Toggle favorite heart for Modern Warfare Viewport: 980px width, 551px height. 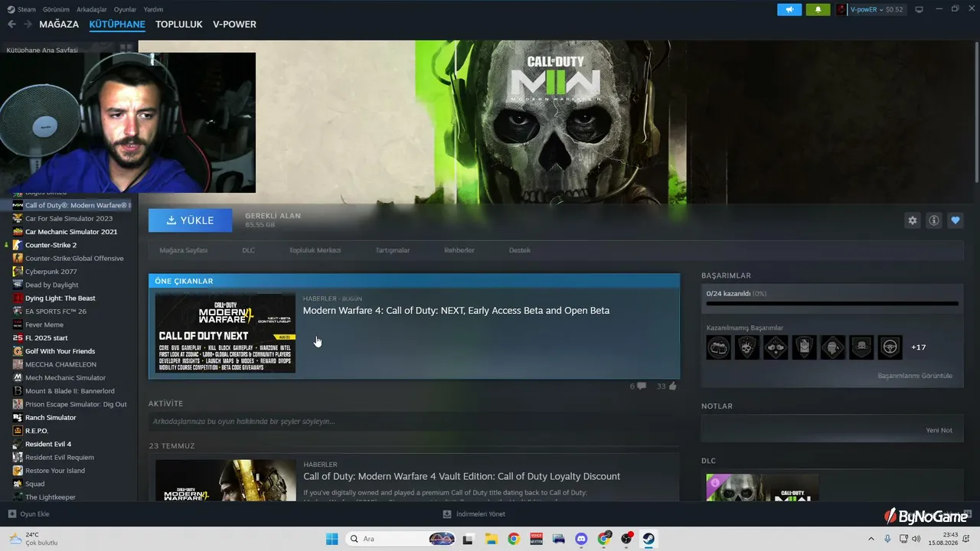pos(955,220)
